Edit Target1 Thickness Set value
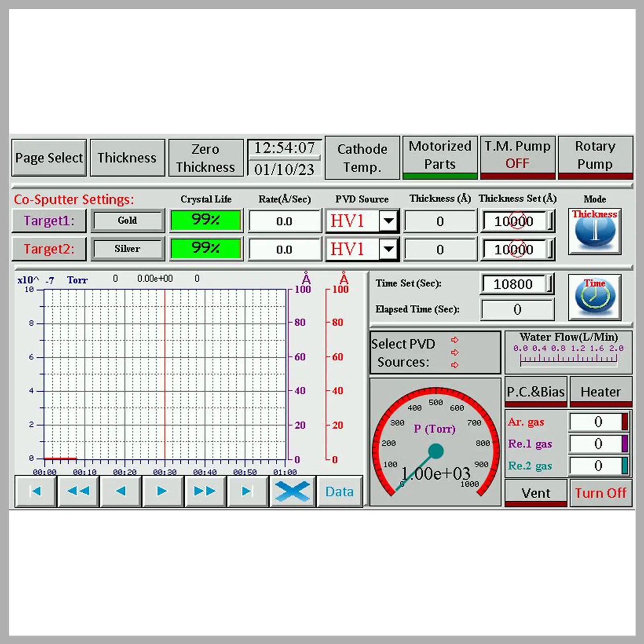 (518, 221)
